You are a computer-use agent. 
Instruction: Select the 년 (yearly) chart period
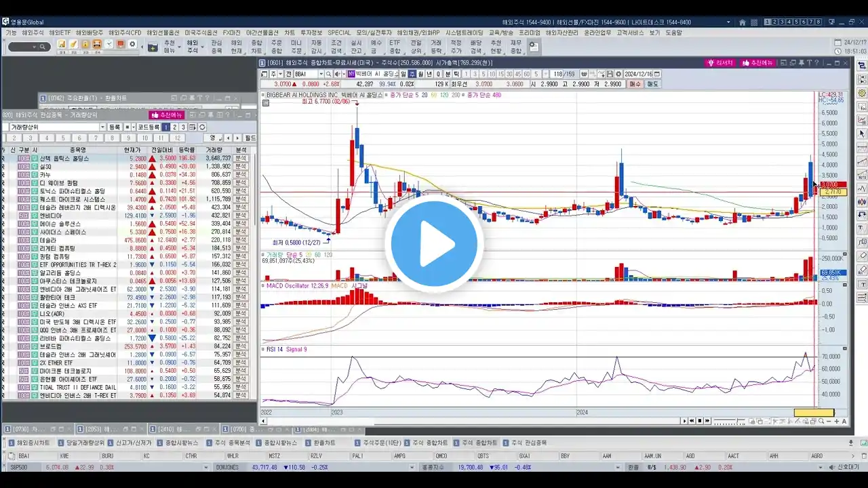[429, 74]
